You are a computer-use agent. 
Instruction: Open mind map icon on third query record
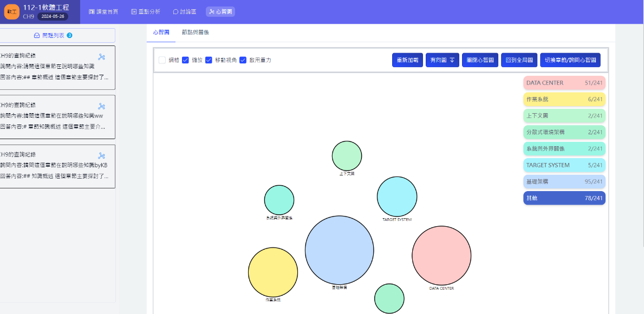tap(101, 156)
